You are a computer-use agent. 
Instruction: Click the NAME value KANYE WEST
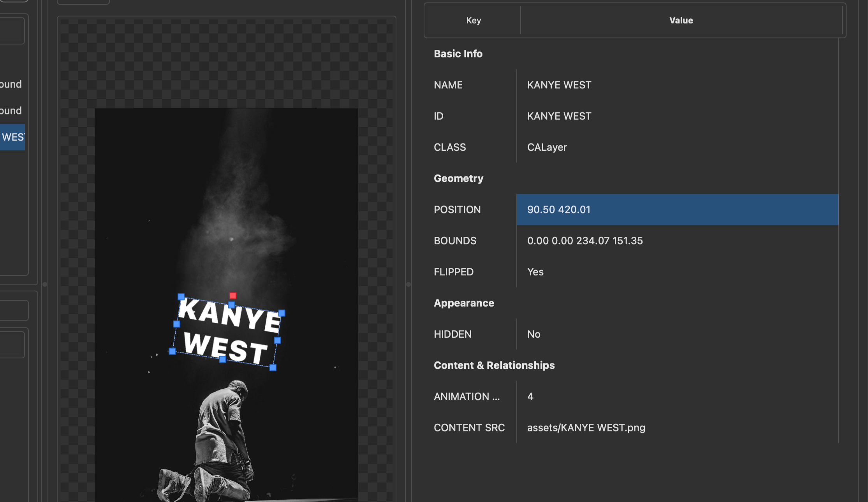[559, 85]
